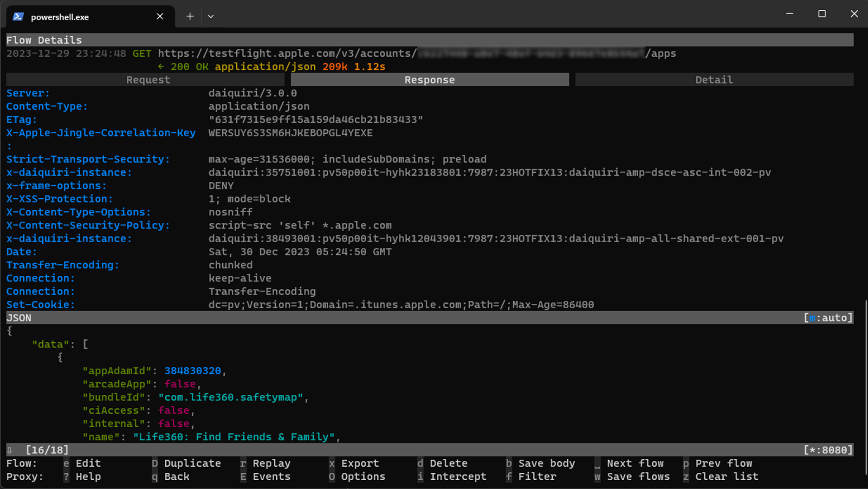
Task: Open the Detail tab
Action: click(x=714, y=80)
